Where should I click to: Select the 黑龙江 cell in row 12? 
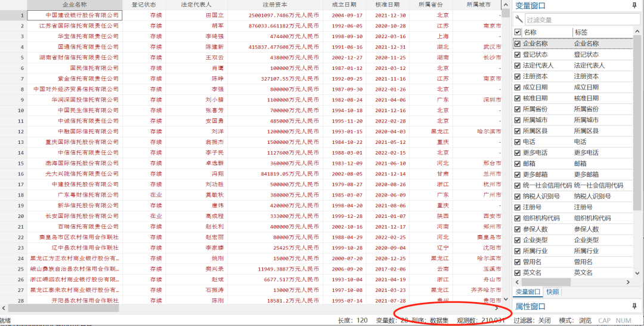tap(431, 131)
